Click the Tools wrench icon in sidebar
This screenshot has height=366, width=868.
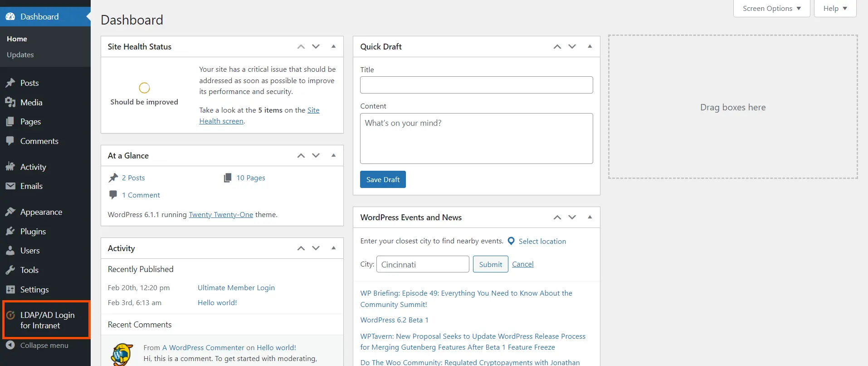(10, 270)
